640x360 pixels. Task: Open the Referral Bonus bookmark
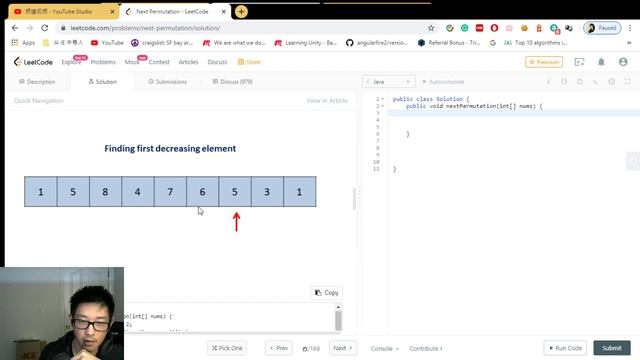click(x=449, y=42)
